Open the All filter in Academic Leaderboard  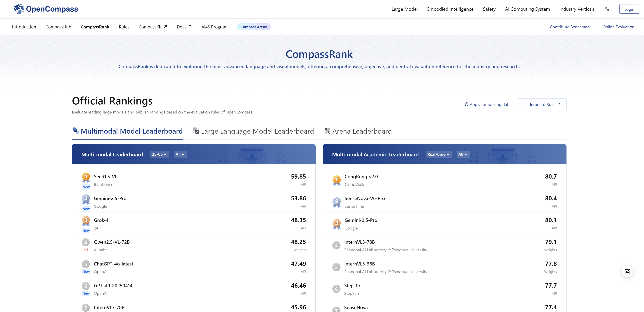463,154
